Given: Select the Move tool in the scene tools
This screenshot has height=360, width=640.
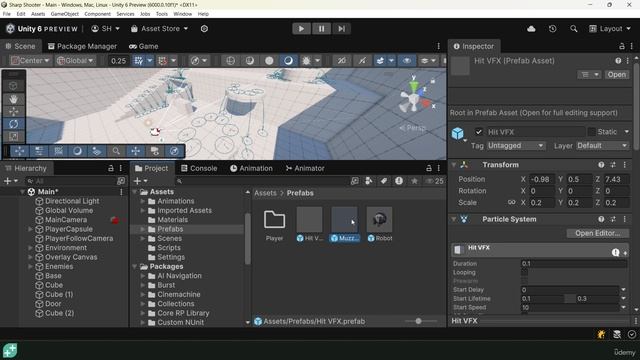Looking at the screenshot, I should (13, 111).
